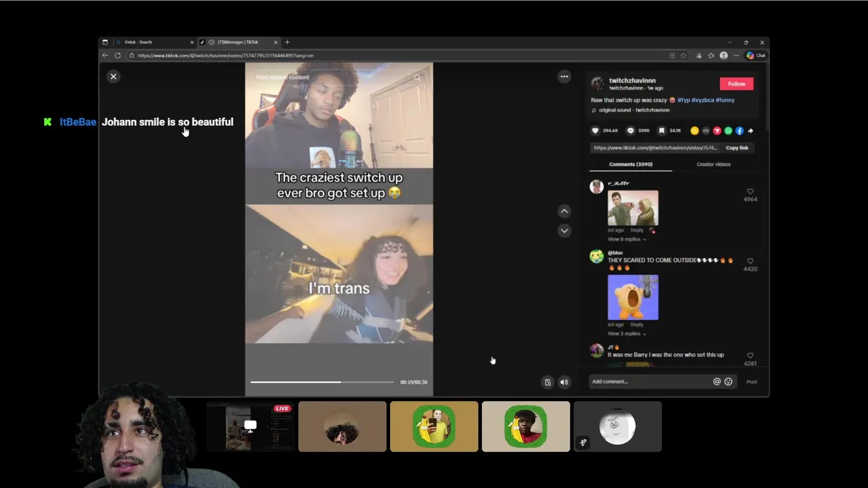Open more share options arrow
Image resolution: width=868 pixels, height=488 pixels.
tap(750, 131)
